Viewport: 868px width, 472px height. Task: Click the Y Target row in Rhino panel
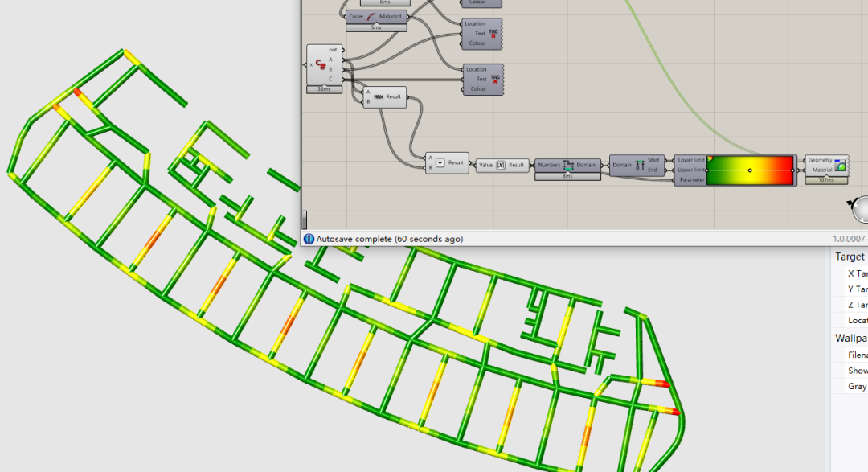(851, 289)
